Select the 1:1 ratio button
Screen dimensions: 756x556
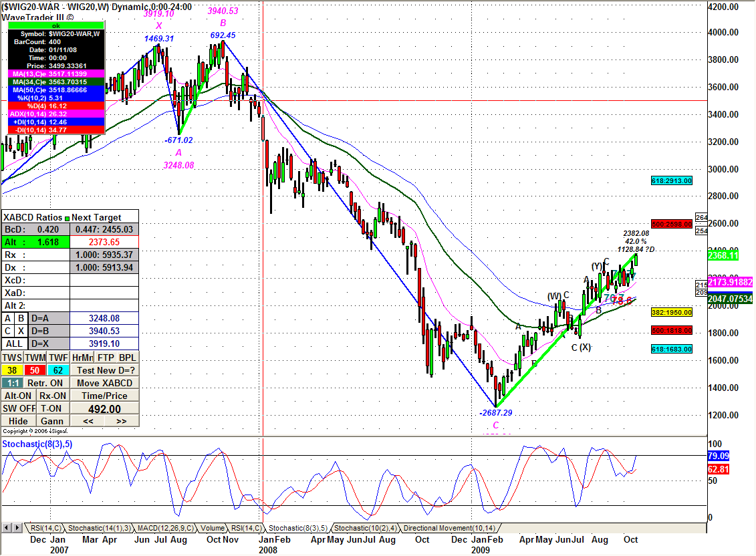[11, 383]
